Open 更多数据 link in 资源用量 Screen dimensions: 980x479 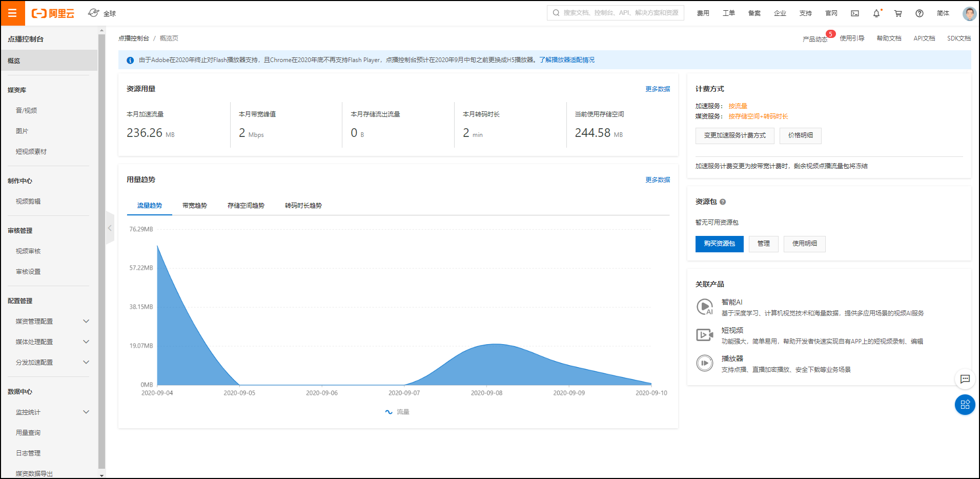658,89
